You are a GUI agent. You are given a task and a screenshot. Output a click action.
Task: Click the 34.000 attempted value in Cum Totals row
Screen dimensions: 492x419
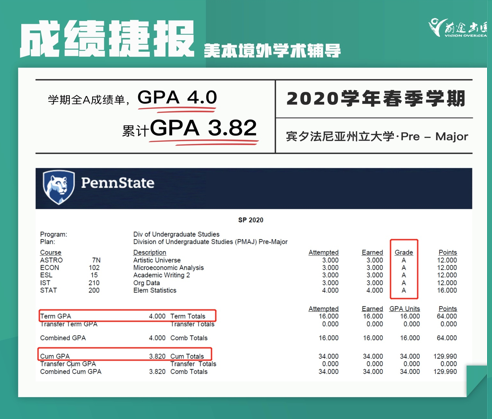click(329, 356)
